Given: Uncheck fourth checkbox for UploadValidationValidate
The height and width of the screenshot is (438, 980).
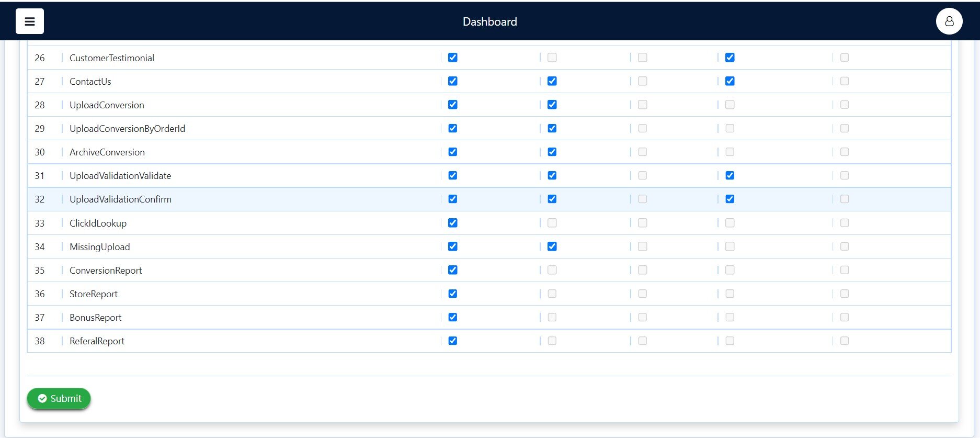Looking at the screenshot, I should [730, 175].
